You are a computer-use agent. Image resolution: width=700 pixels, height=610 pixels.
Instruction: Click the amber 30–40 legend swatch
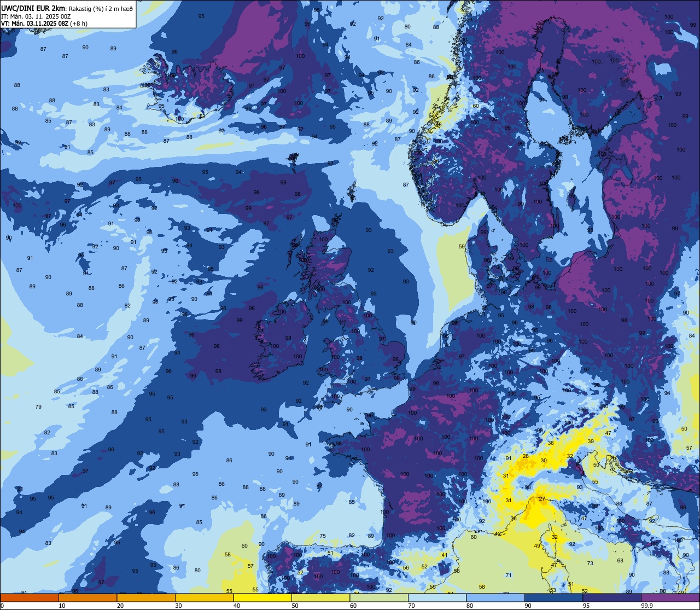point(204,597)
